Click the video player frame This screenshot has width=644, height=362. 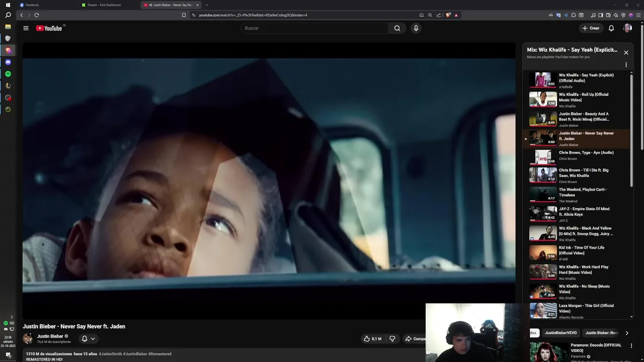(x=269, y=180)
